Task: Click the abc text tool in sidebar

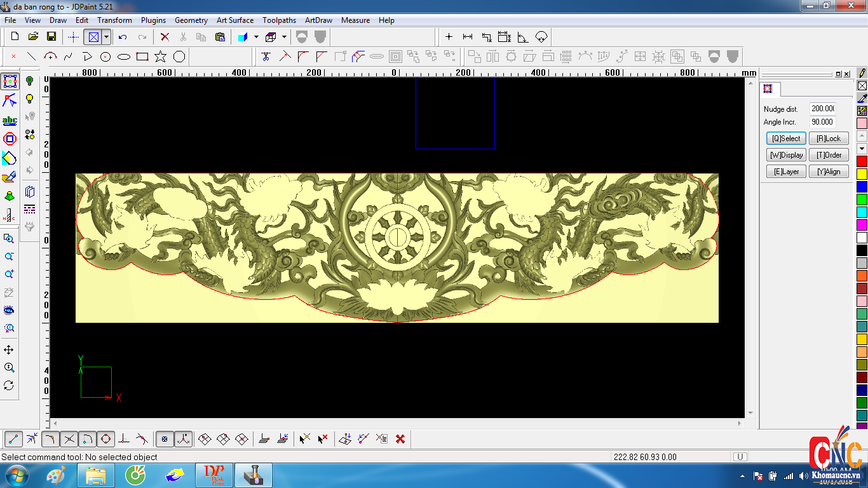Action: (10, 120)
